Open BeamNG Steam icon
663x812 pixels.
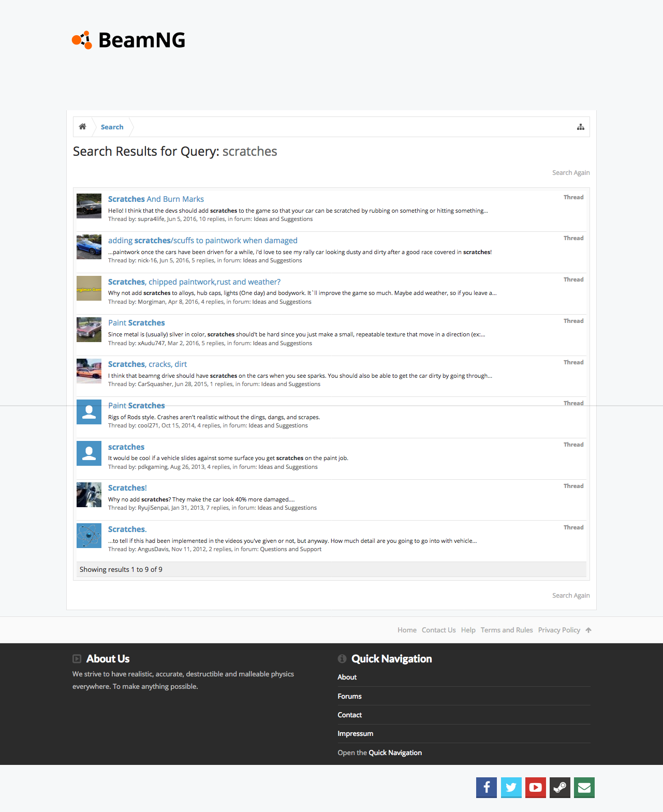pos(560,788)
